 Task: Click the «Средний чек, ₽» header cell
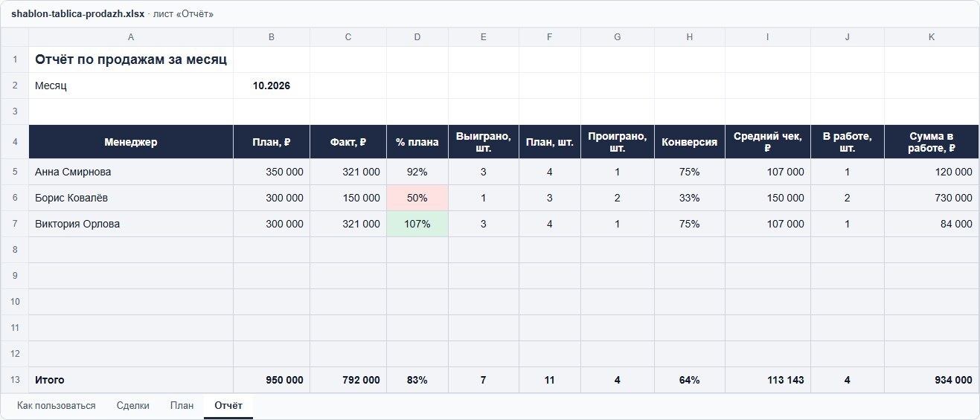pos(768,142)
